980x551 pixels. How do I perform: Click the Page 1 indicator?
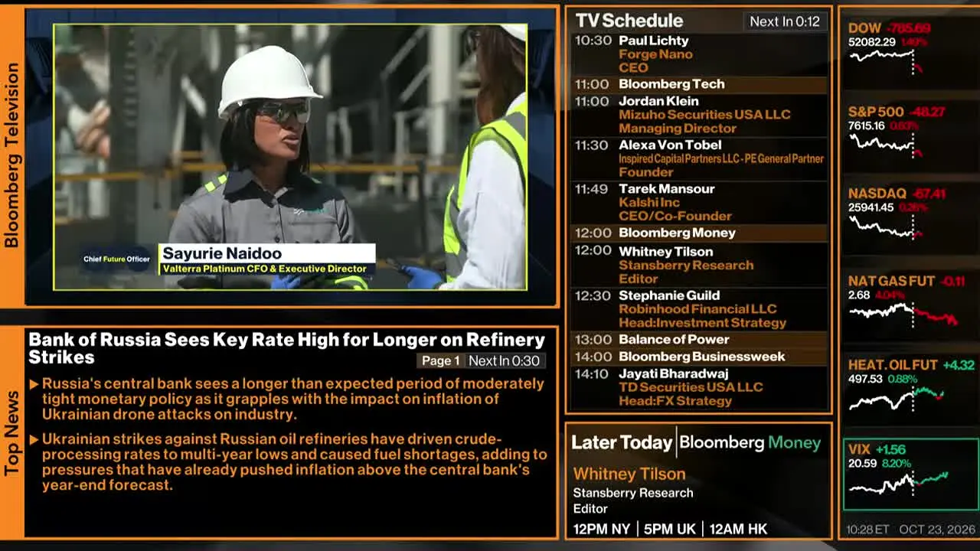pos(440,361)
